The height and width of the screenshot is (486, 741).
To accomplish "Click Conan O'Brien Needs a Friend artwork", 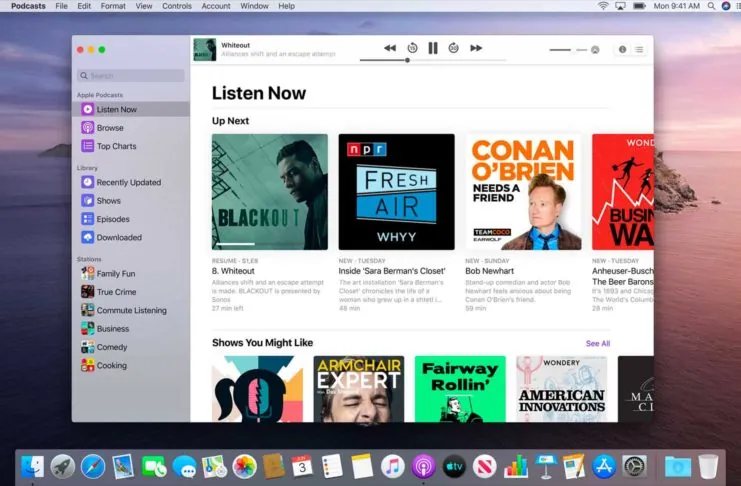I will (x=523, y=191).
